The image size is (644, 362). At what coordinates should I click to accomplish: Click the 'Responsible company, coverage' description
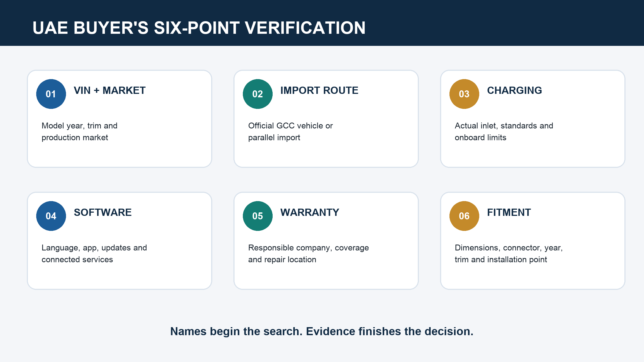309,253
